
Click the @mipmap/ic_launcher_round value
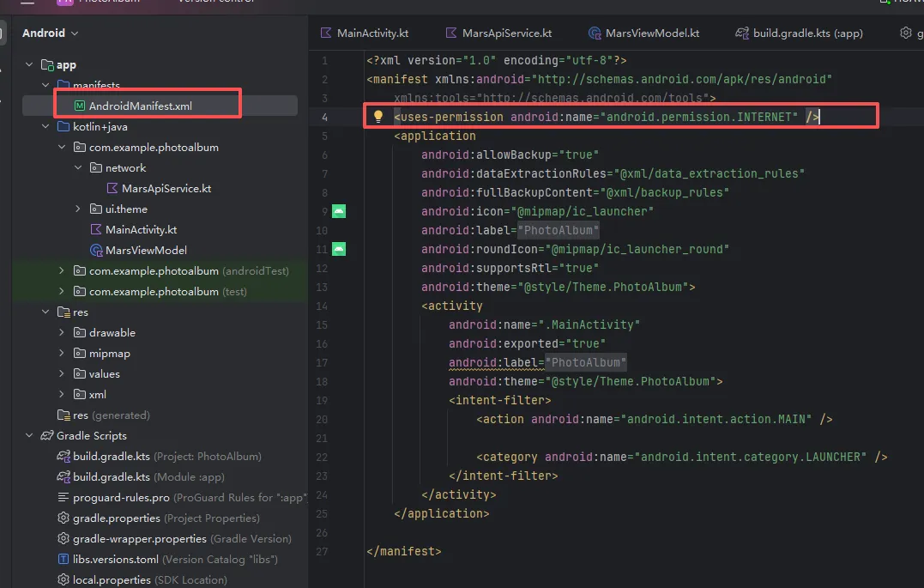(637, 249)
